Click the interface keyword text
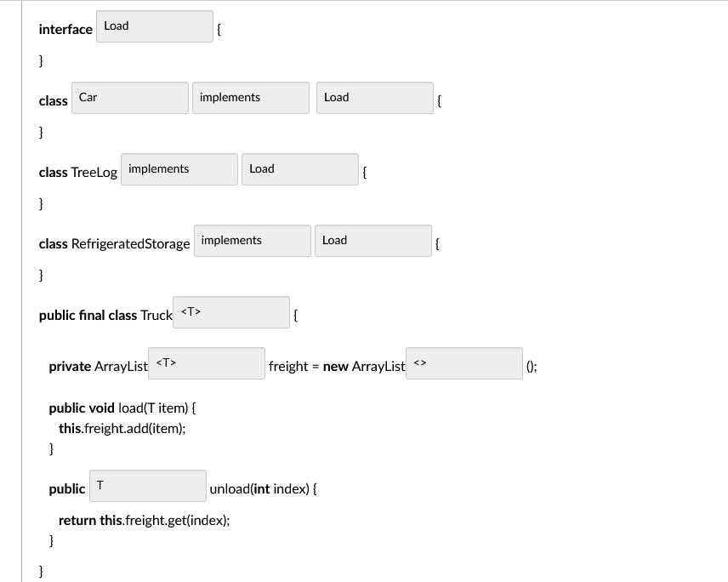Image resolution: width=728 pixels, height=582 pixels. (x=65, y=29)
